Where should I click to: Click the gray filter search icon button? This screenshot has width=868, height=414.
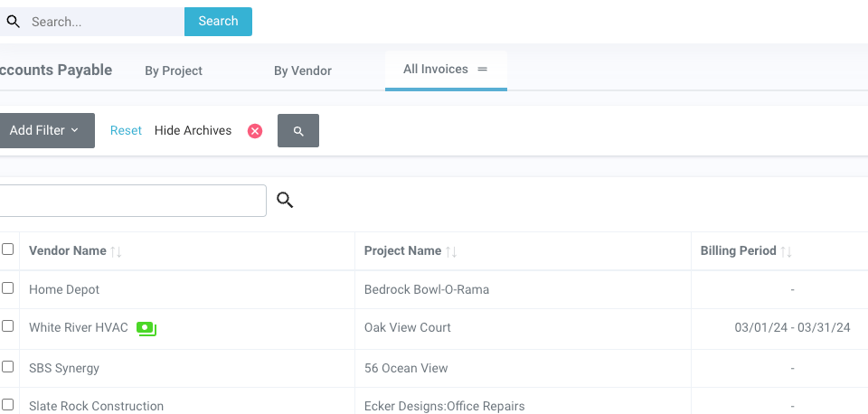[x=298, y=131]
